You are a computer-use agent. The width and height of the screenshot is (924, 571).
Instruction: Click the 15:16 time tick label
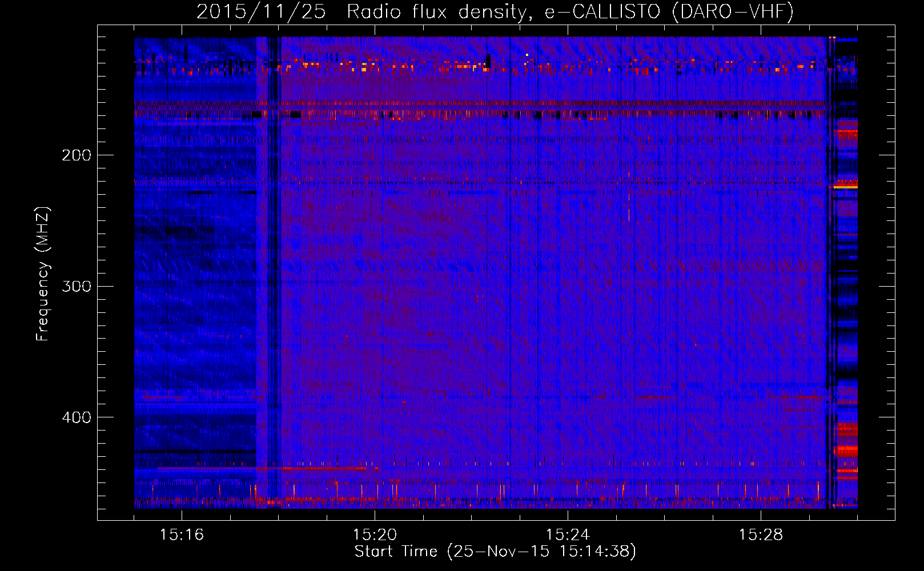[x=182, y=535]
